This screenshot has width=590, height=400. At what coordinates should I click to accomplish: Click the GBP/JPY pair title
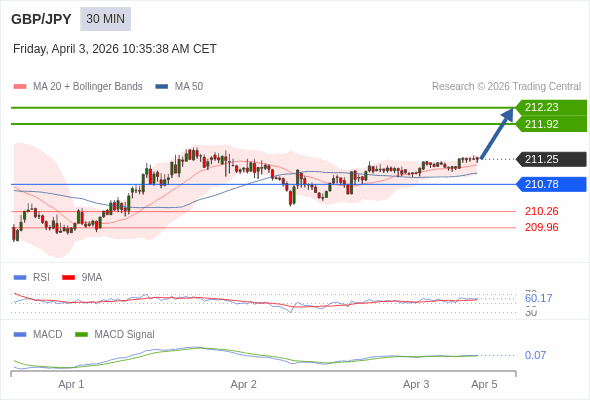41,19
